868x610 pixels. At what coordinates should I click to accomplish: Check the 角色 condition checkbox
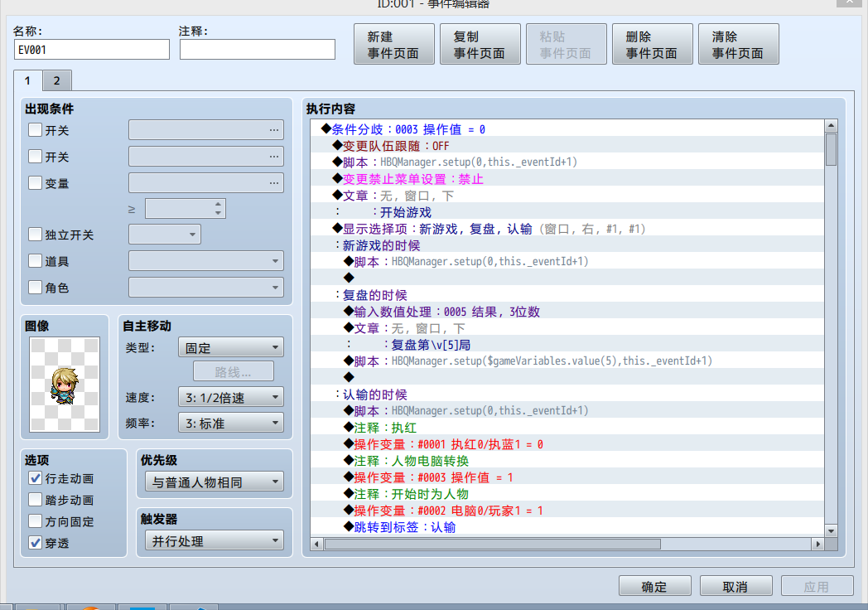click(35, 288)
